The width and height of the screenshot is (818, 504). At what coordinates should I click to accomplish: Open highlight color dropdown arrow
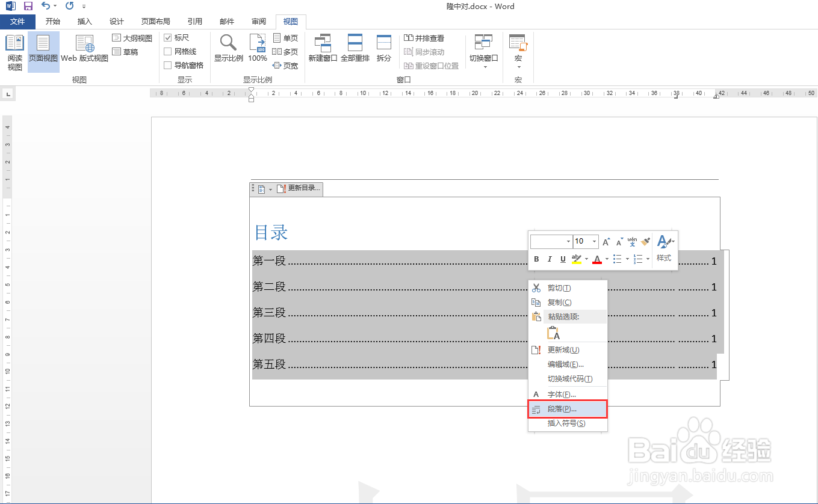click(x=586, y=259)
